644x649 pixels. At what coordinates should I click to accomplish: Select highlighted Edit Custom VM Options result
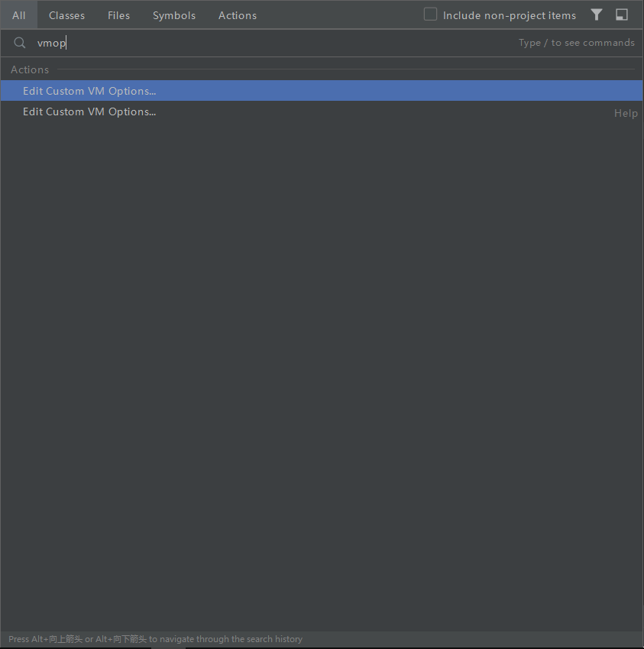322,91
